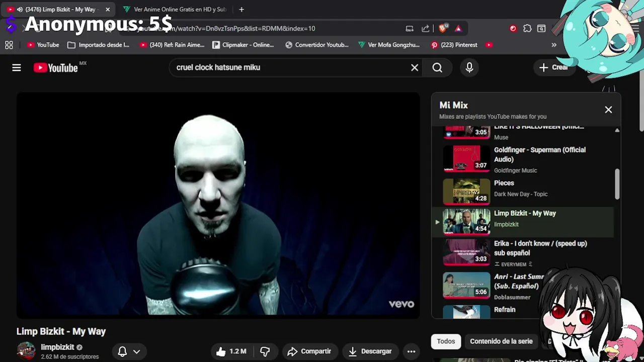
Task: Open Importado desde bookmark folder
Action: [99, 45]
